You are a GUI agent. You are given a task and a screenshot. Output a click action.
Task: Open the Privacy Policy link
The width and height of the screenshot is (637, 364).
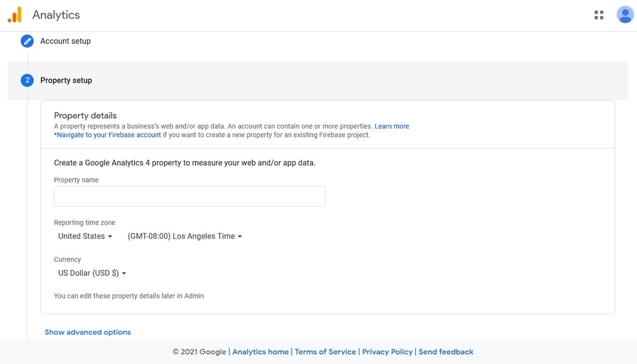point(387,352)
